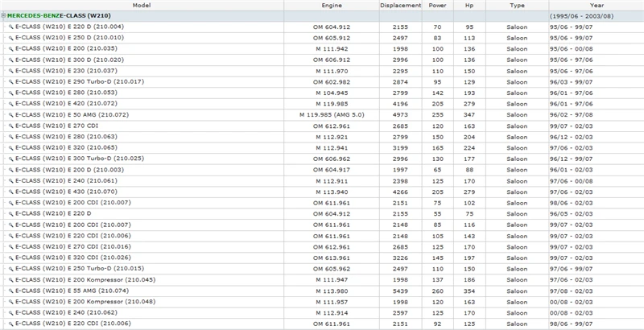Click magnifier icon for E 250 Turbo-D (210.015)

pos(11,269)
